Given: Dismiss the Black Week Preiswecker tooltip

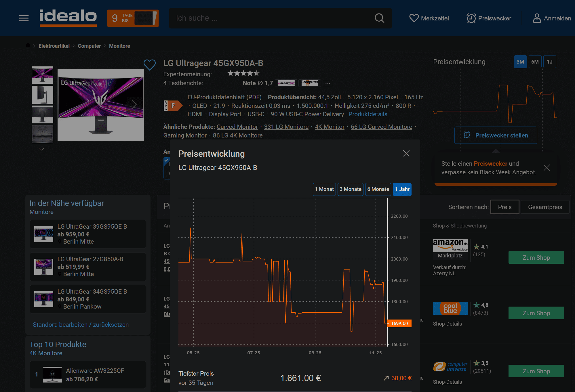Looking at the screenshot, I should 547,168.
